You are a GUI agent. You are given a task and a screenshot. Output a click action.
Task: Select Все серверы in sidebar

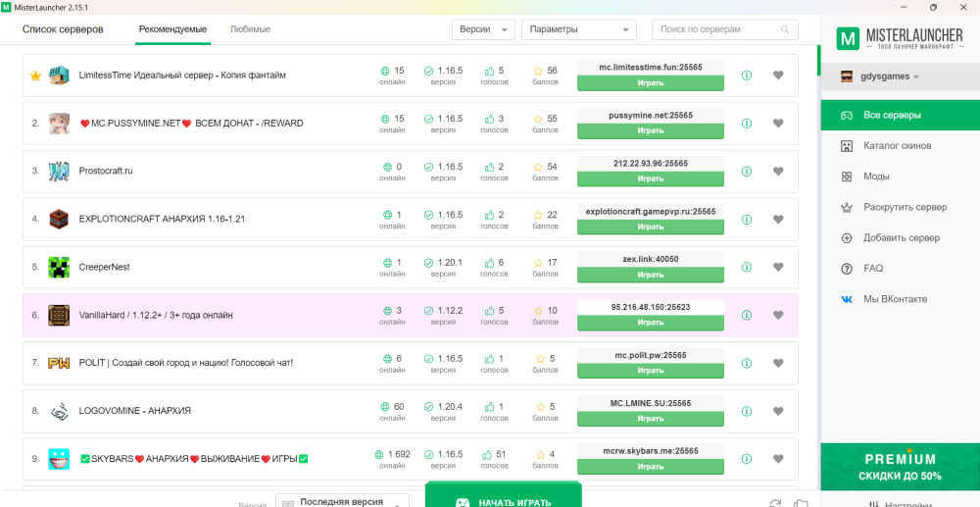coord(900,115)
